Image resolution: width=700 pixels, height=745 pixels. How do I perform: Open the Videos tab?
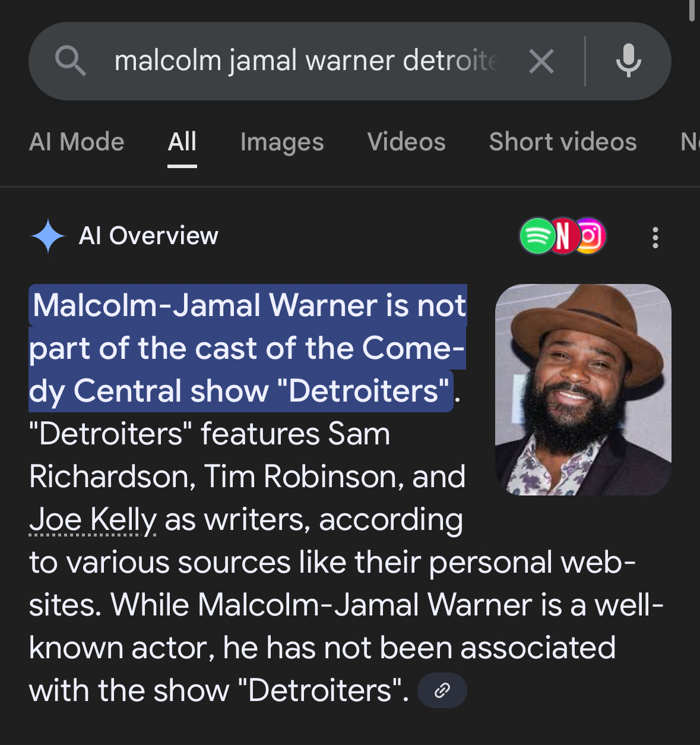click(406, 142)
